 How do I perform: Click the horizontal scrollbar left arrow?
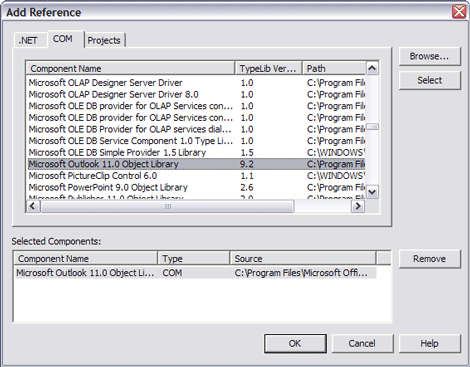click(33, 206)
